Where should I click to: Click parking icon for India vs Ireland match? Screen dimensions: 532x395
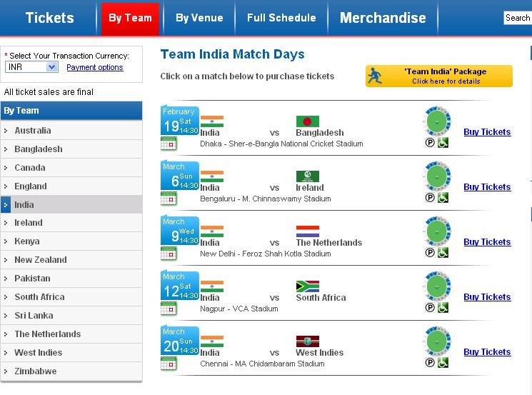[x=430, y=198]
